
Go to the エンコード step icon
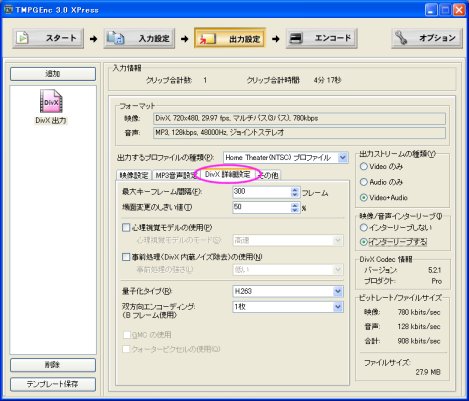point(296,38)
